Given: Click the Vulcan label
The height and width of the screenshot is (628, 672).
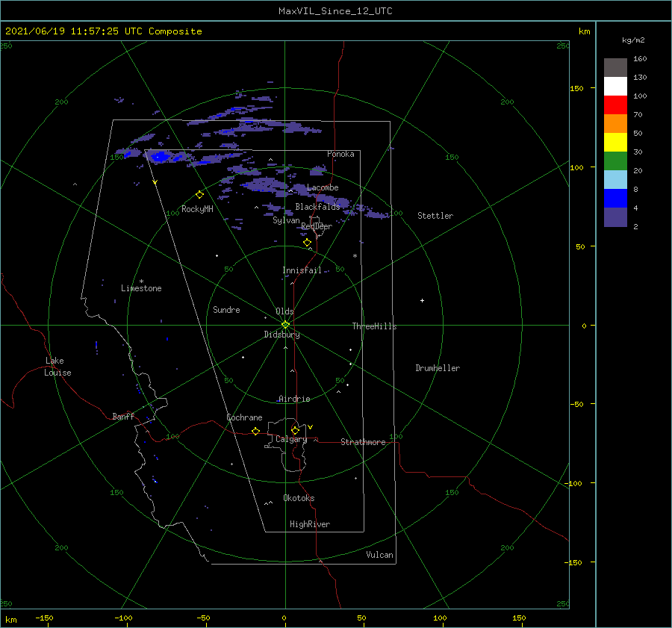Looking at the screenshot, I should coord(379,555).
